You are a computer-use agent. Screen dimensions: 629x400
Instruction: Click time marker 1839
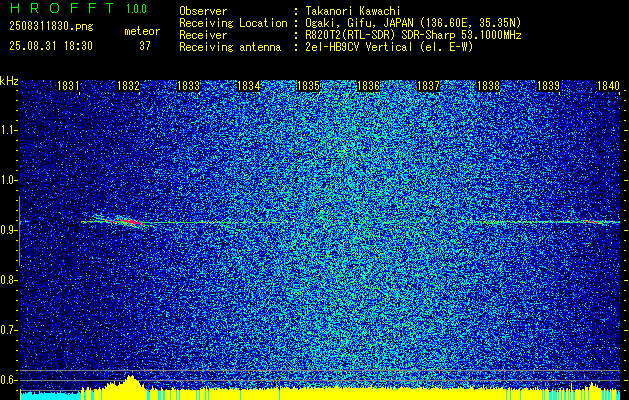point(548,86)
